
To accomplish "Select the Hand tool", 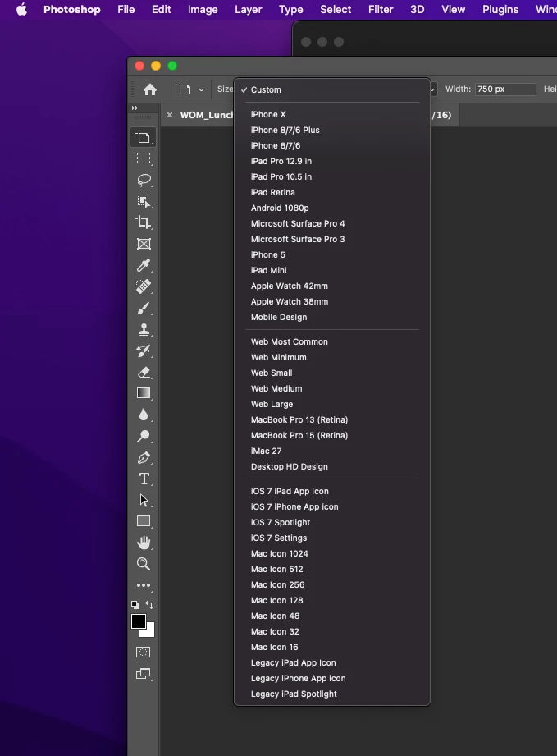I will coord(143,543).
